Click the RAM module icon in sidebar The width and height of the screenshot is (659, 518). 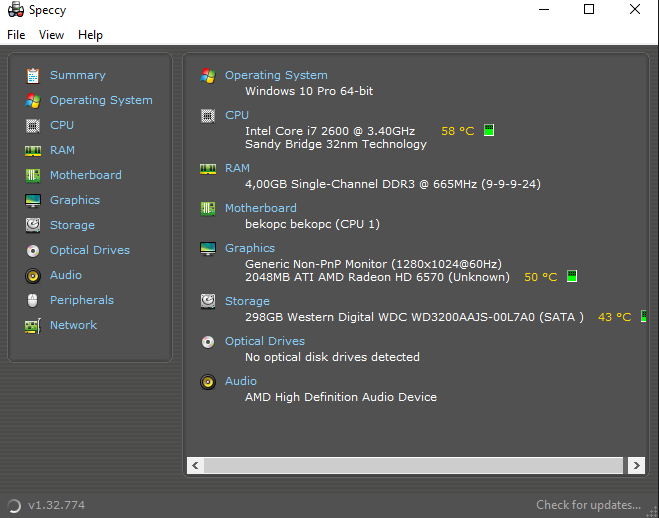(33, 150)
